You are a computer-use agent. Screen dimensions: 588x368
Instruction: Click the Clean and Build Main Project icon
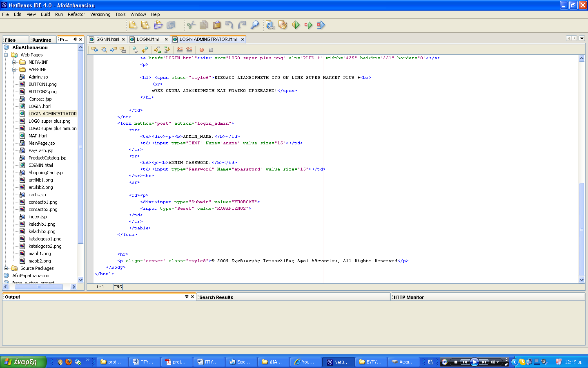[283, 25]
